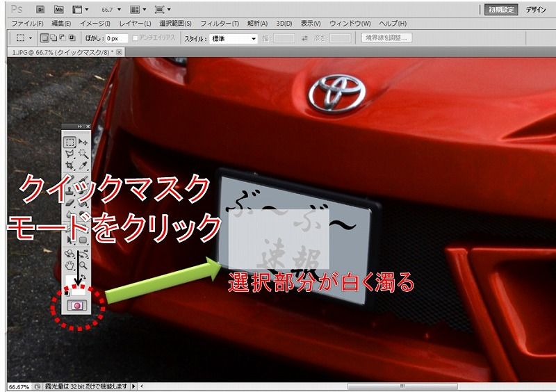Open the 選択範囲(S) menu
556x392 pixels.
click(x=175, y=24)
